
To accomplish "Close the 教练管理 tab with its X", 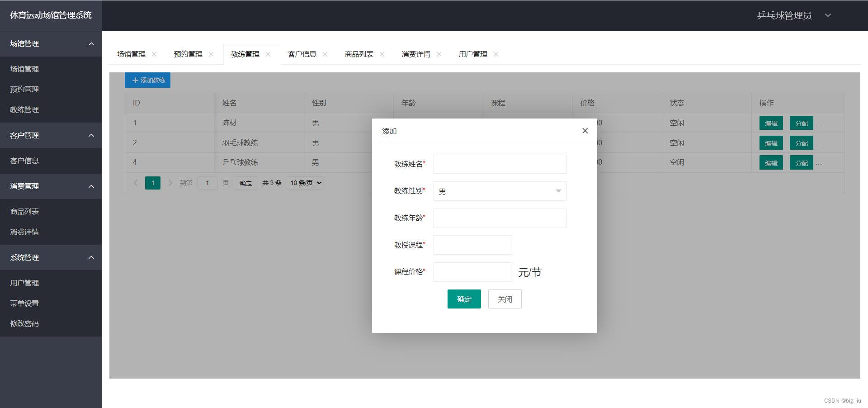I will click(268, 54).
